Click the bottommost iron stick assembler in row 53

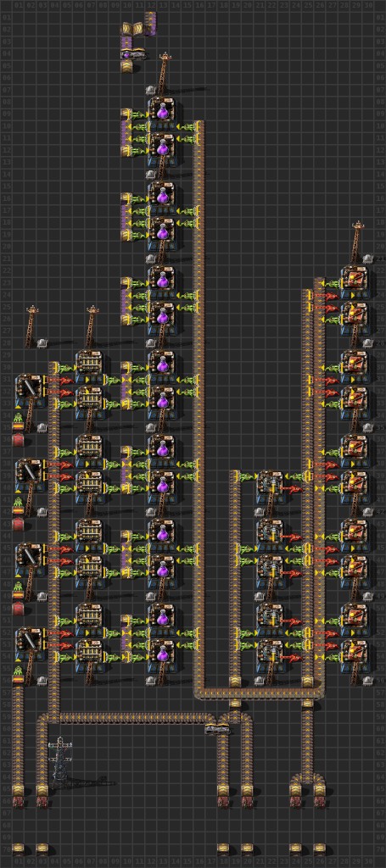point(29,642)
